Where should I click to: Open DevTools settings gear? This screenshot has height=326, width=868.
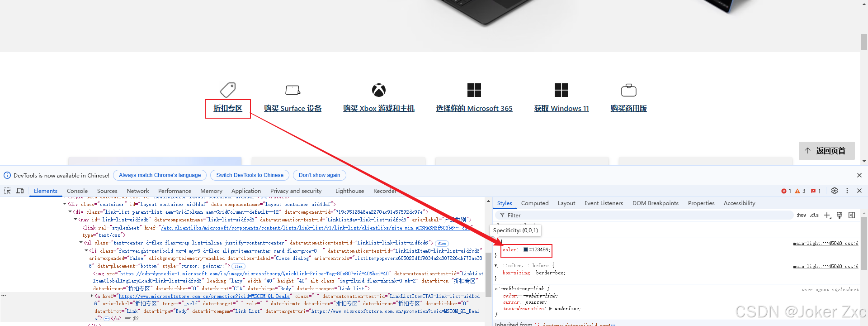click(x=835, y=191)
